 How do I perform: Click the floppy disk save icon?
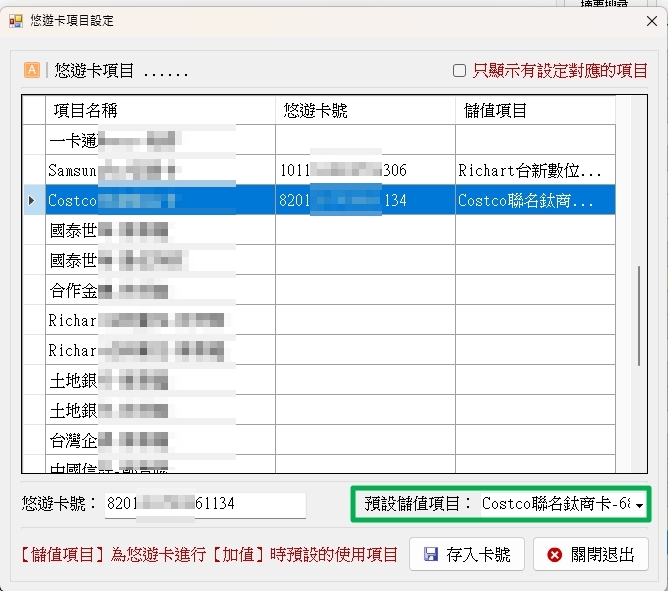tap(431, 554)
